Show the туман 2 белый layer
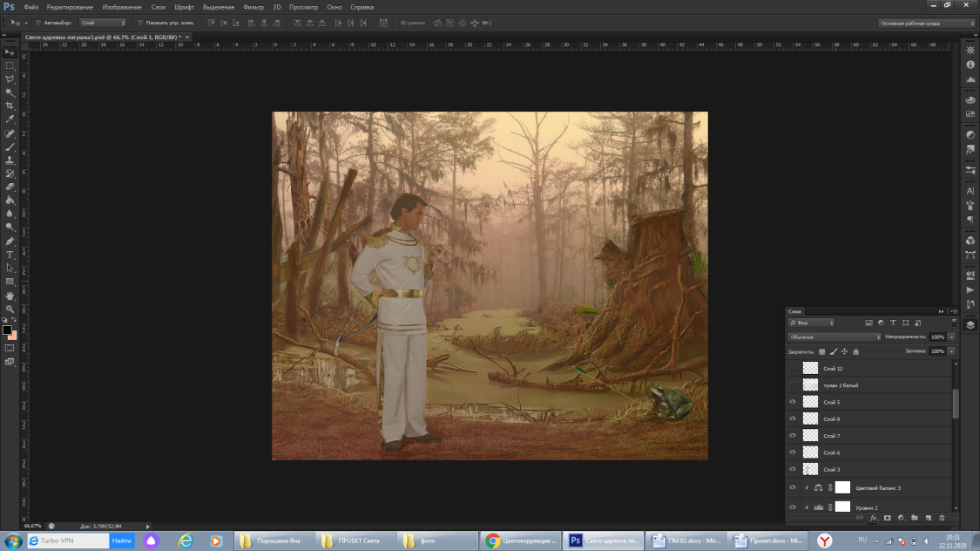 pyautogui.click(x=793, y=385)
